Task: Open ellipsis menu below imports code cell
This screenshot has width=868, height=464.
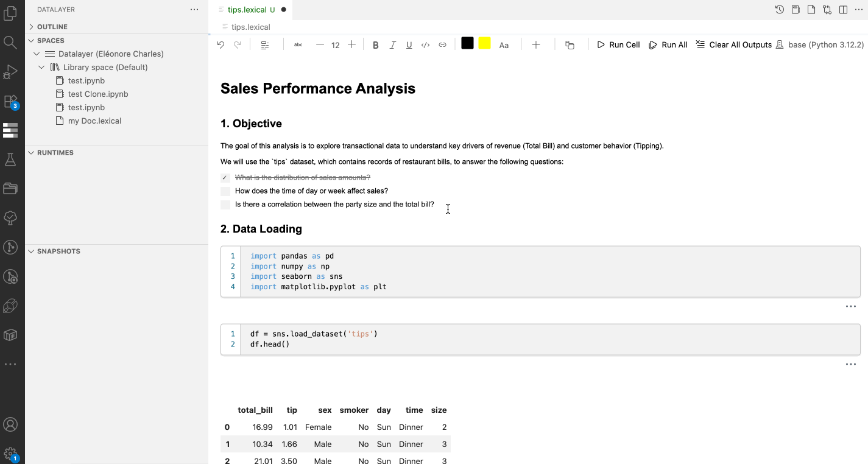Action: 851,306
